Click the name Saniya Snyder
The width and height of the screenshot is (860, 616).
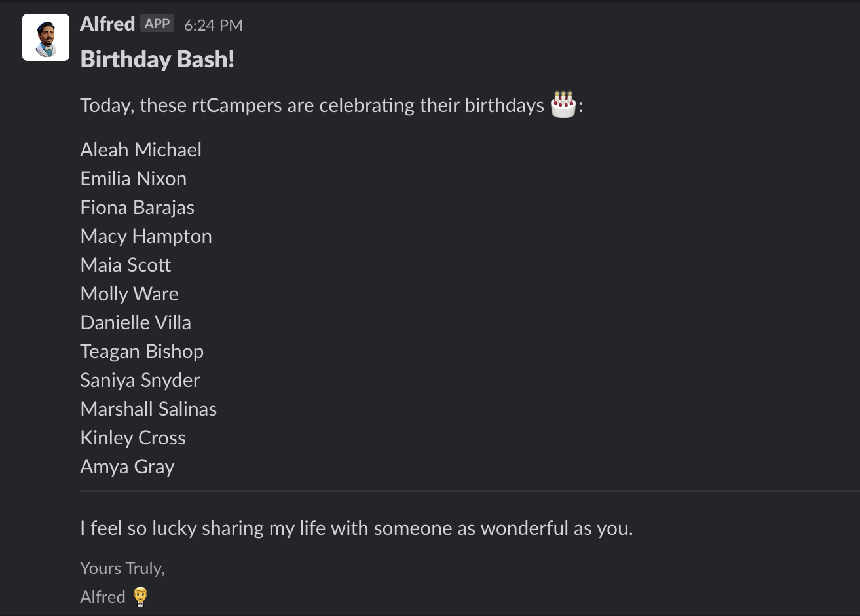[x=140, y=380]
